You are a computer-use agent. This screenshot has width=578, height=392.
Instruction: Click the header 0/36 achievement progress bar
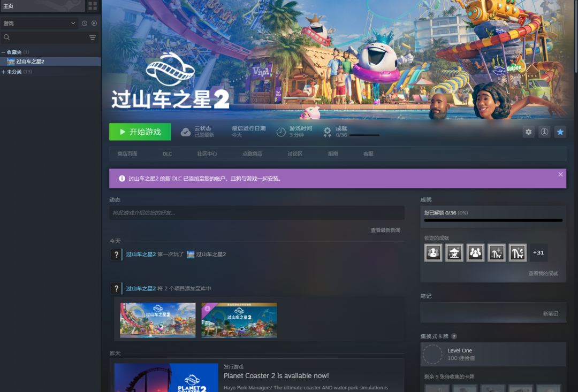[364, 135]
